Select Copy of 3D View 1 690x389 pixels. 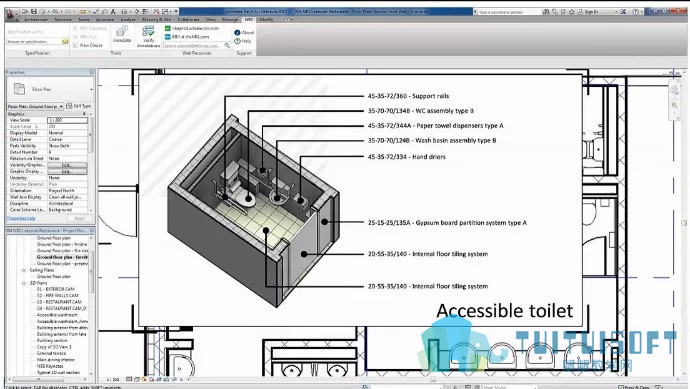(x=54, y=347)
